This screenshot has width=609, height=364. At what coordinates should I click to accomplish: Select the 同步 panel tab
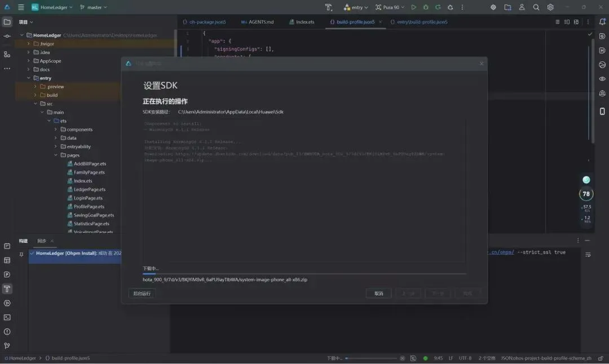(42, 241)
